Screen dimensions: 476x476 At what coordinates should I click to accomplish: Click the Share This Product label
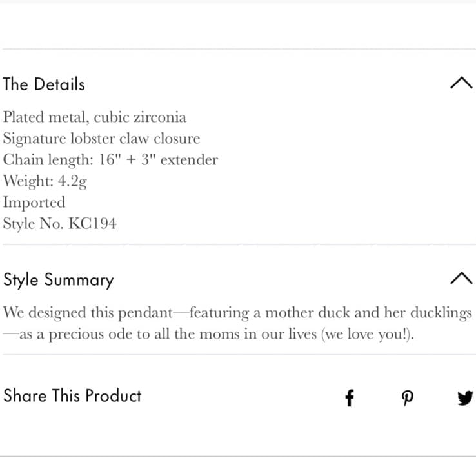72,395
